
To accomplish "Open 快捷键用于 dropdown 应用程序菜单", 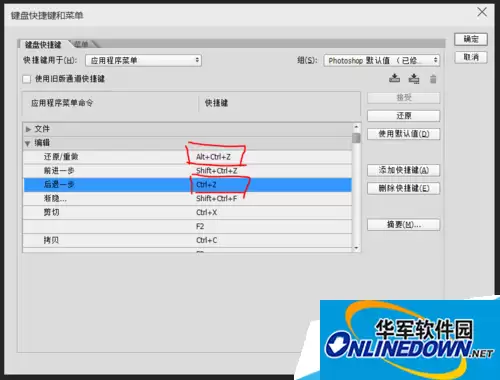I will point(143,60).
